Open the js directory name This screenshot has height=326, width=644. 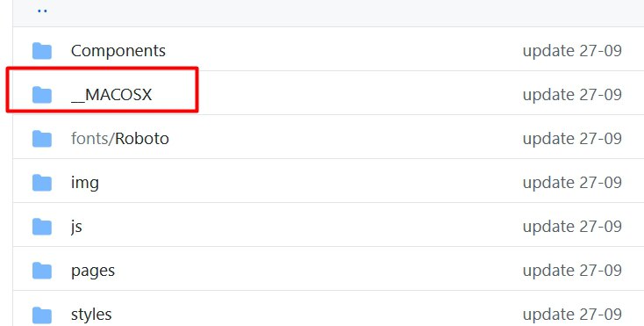coord(76,227)
